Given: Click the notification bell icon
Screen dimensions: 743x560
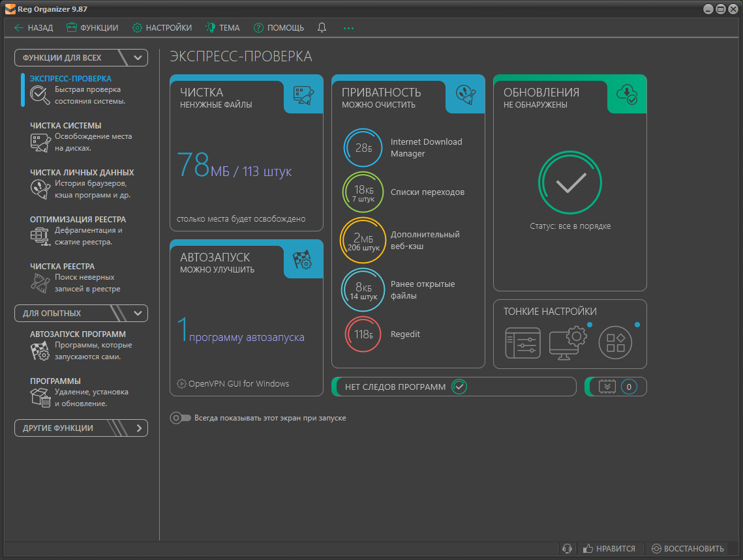Looking at the screenshot, I should 322,27.
